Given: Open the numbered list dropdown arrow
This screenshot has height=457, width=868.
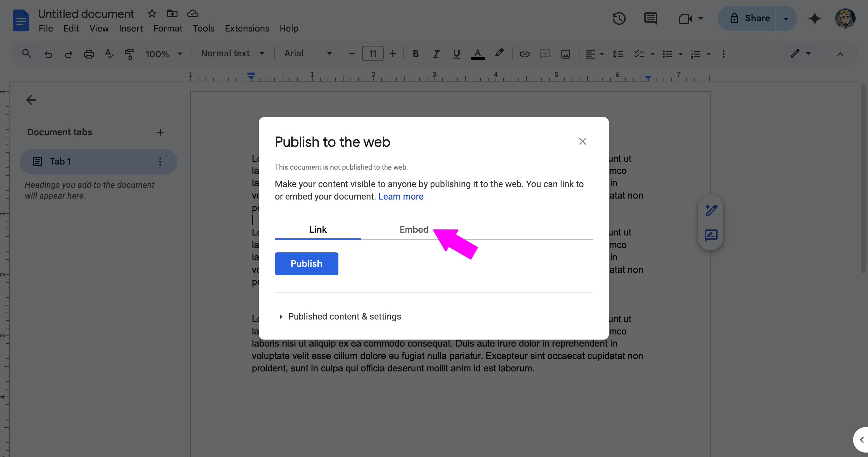Looking at the screenshot, I should (x=708, y=54).
